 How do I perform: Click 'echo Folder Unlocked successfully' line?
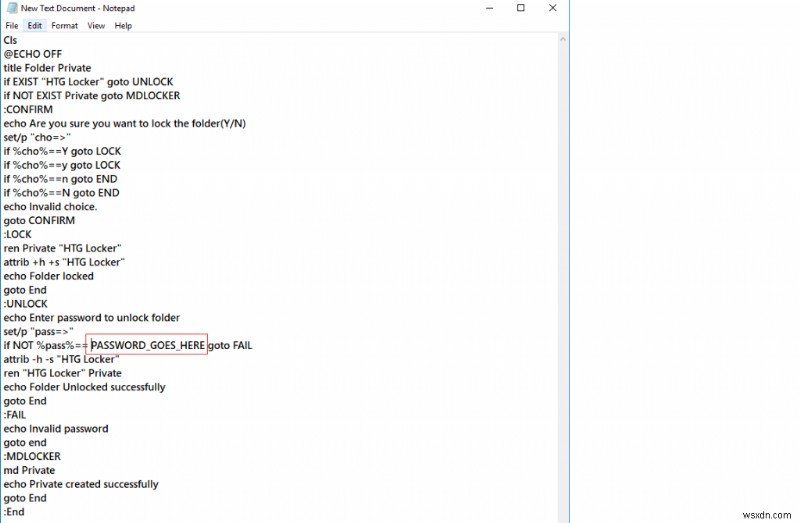[x=84, y=387]
